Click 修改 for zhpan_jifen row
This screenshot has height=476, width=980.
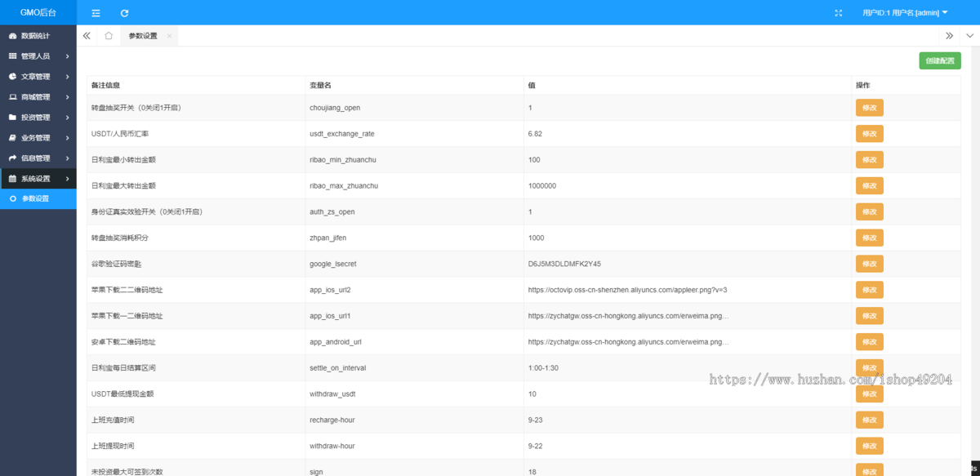[x=869, y=238]
